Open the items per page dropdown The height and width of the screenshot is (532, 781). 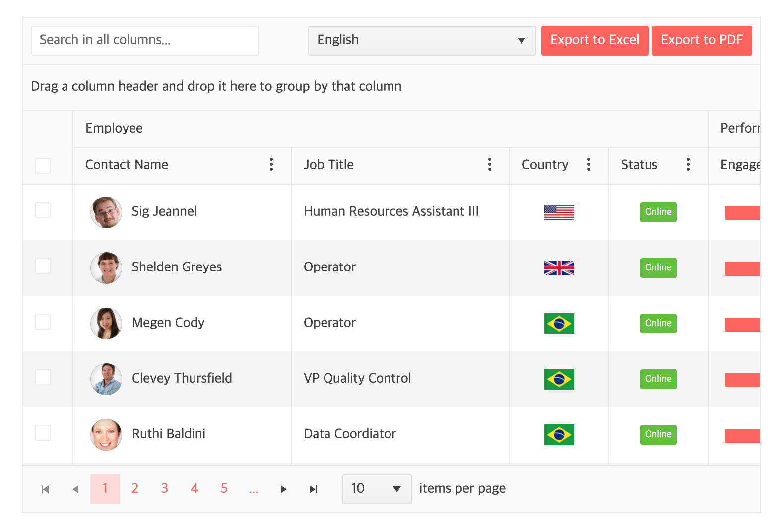(x=377, y=489)
